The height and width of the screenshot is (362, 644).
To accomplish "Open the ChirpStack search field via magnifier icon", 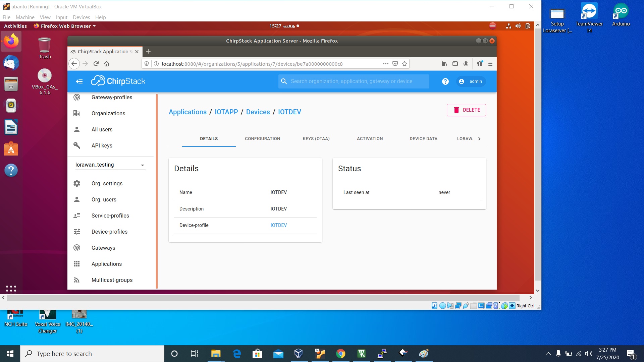I will (x=284, y=81).
